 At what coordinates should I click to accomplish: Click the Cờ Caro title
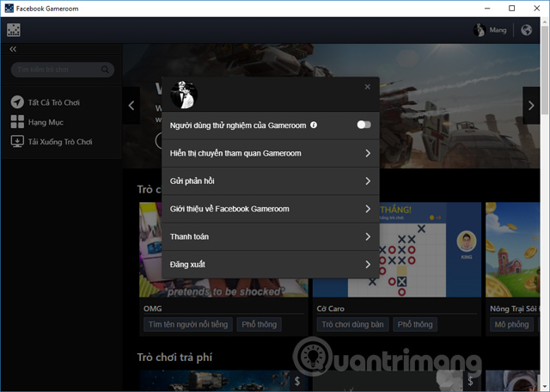pos(330,309)
